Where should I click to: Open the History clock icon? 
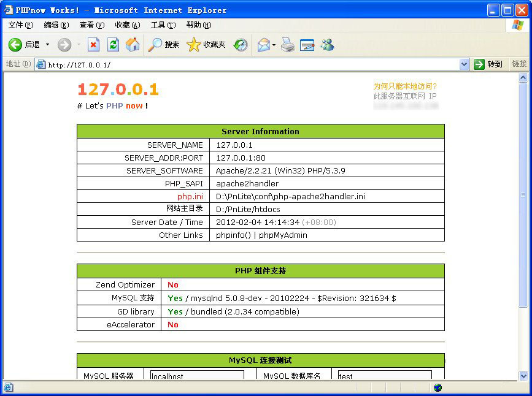(x=241, y=45)
